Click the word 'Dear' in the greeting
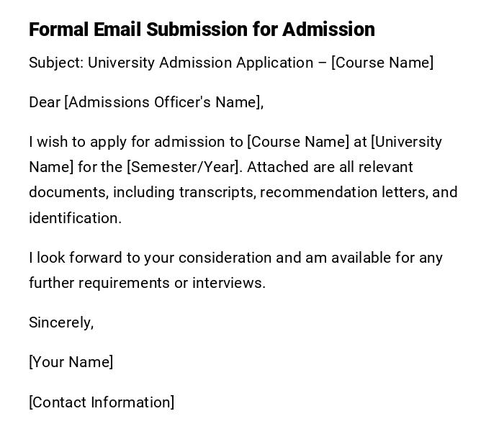This screenshot has width=504, height=447. point(45,102)
